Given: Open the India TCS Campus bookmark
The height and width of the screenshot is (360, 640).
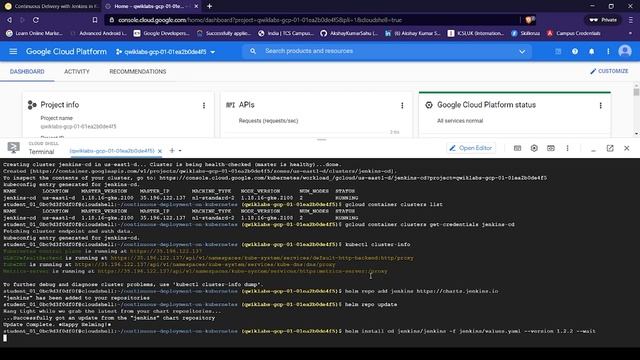Looking at the screenshot, I should click(286, 33).
